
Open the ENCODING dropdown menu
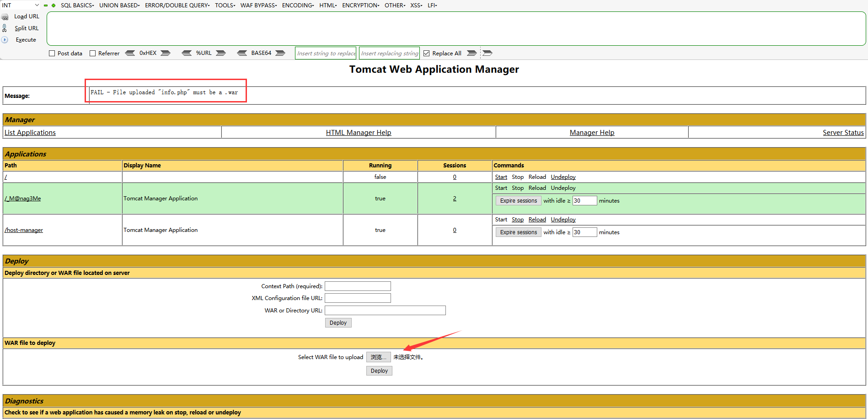[x=298, y=5]
